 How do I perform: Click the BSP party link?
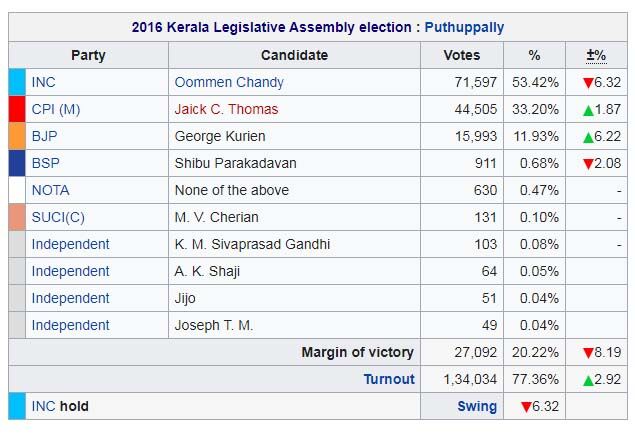click(x=45, y=163)
